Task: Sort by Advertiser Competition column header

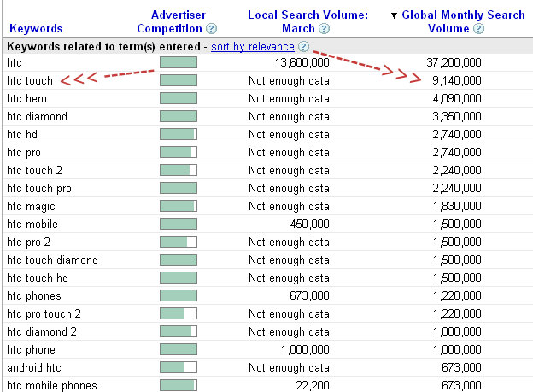Action: 172,21
